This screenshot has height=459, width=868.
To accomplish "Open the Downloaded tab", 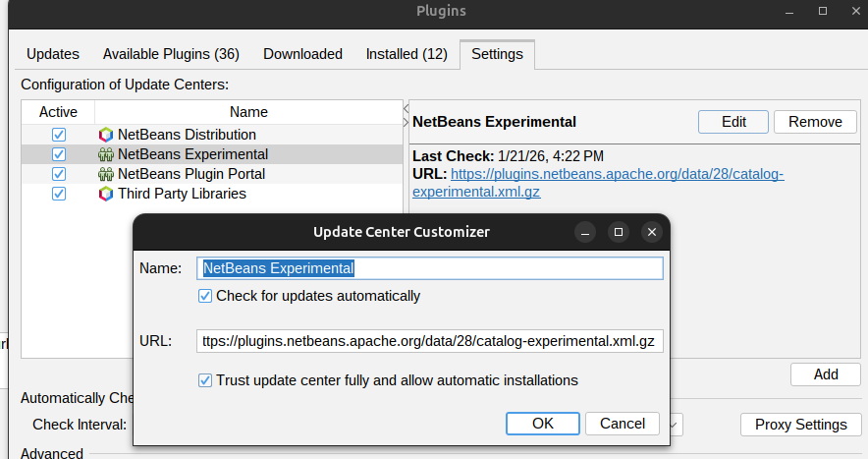I will pos(302,54).
